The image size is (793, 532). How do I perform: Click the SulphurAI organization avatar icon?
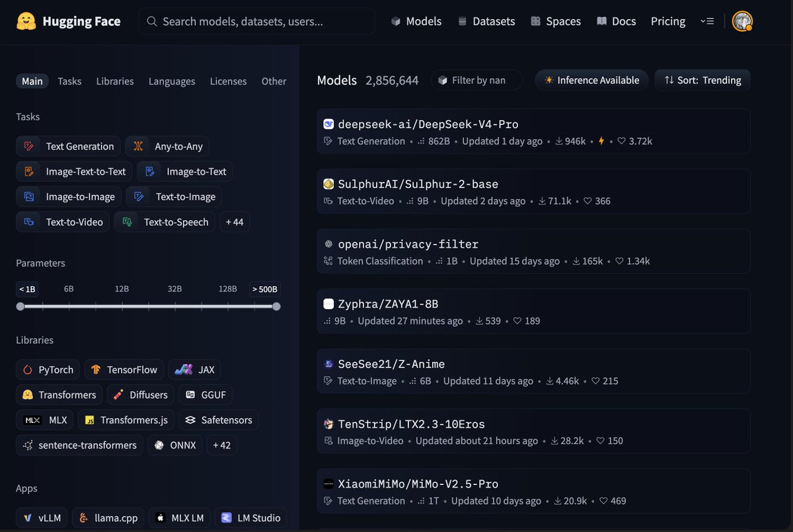[328, 184]
